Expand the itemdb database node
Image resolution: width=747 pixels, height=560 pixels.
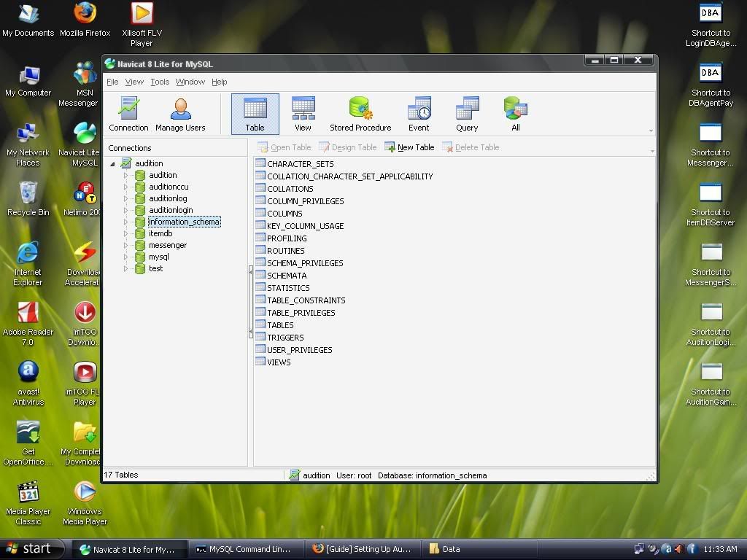[125, 234]
